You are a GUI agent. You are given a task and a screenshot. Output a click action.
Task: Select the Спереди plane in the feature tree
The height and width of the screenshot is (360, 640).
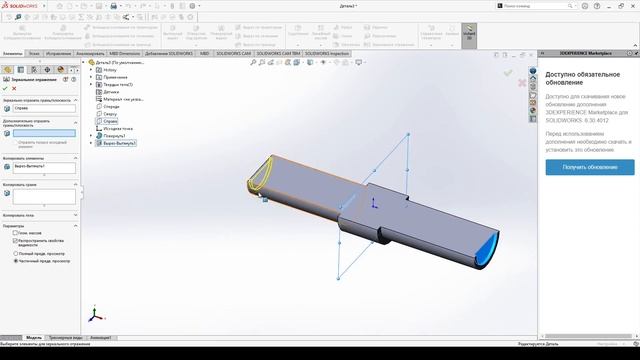(111, 107)
